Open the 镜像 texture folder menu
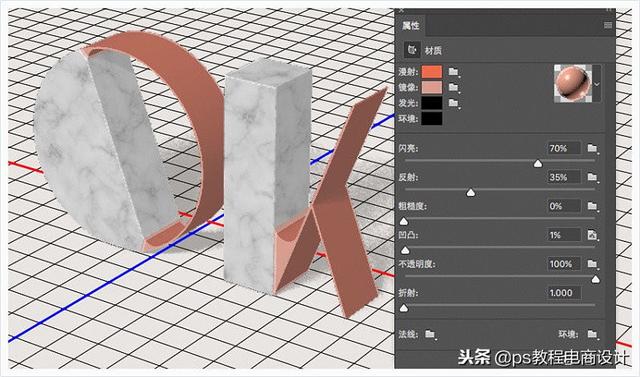 pyautogui.click(x=454, y=87)
